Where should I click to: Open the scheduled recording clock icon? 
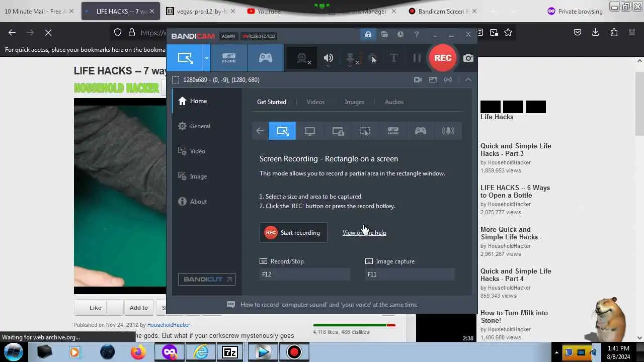tap(400, 35)
